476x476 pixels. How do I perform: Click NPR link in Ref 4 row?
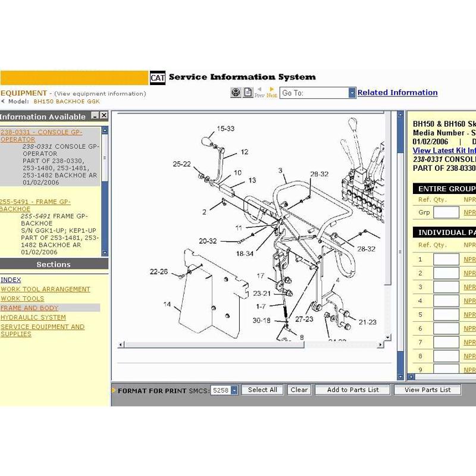click(469, 301)
